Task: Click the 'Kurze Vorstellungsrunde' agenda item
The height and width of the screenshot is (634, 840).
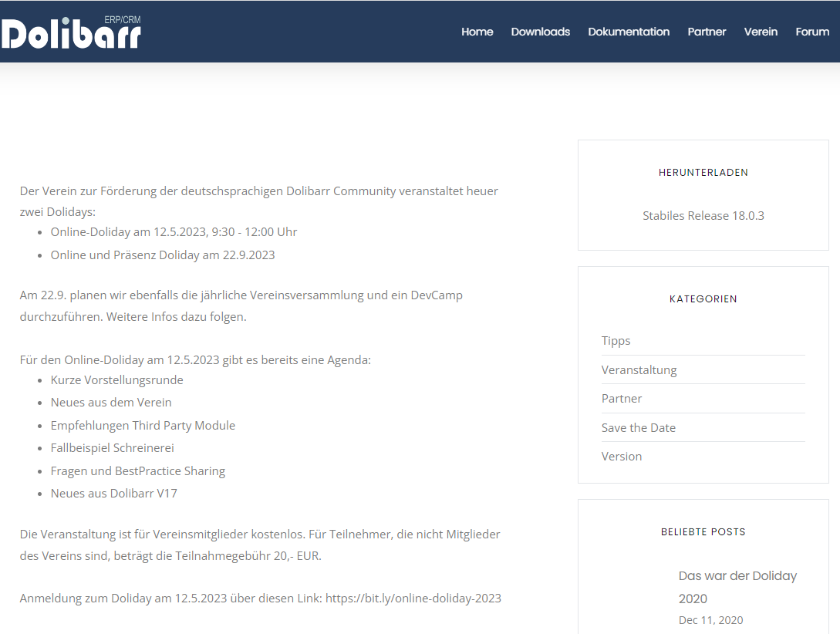Action: 116,380
